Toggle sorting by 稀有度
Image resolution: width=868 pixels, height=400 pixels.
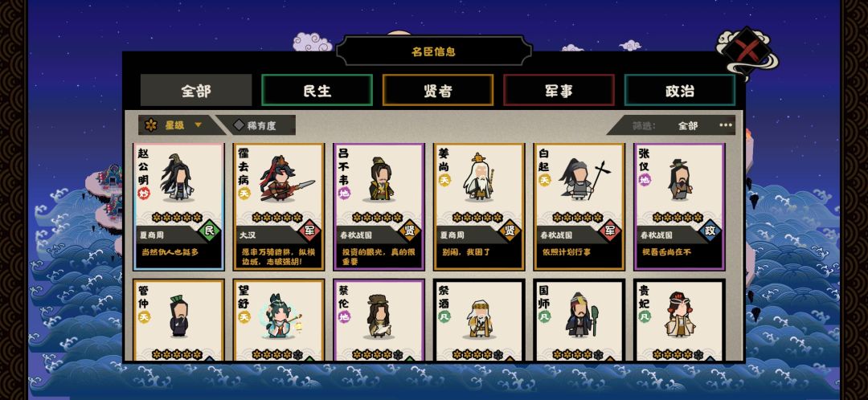point(256,125)
